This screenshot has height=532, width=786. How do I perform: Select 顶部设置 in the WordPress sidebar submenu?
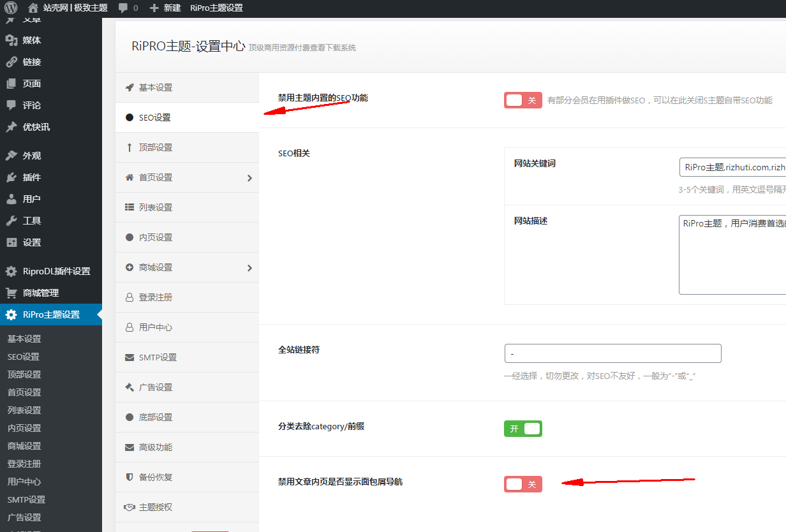pos(24,374)
